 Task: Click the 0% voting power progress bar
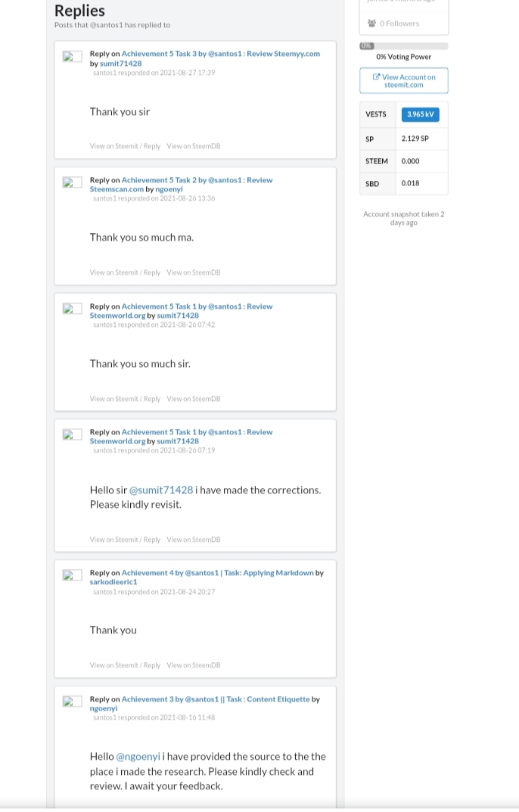point(404,45)
